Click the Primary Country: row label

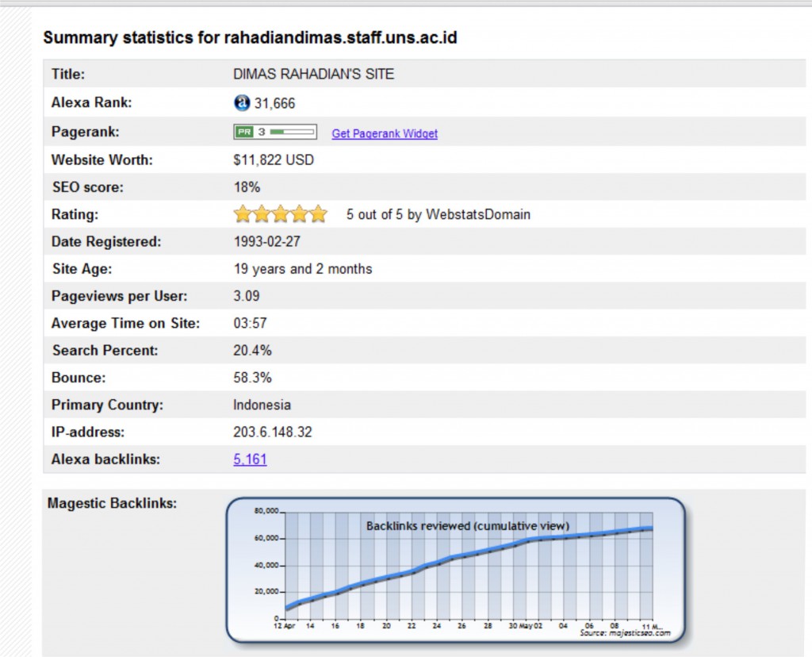107,405
